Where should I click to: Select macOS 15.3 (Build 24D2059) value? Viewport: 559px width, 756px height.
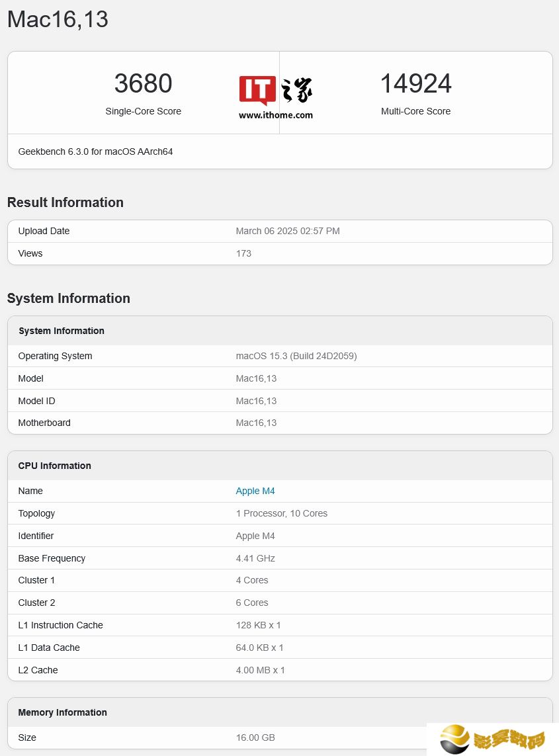(x=296, y=356)
